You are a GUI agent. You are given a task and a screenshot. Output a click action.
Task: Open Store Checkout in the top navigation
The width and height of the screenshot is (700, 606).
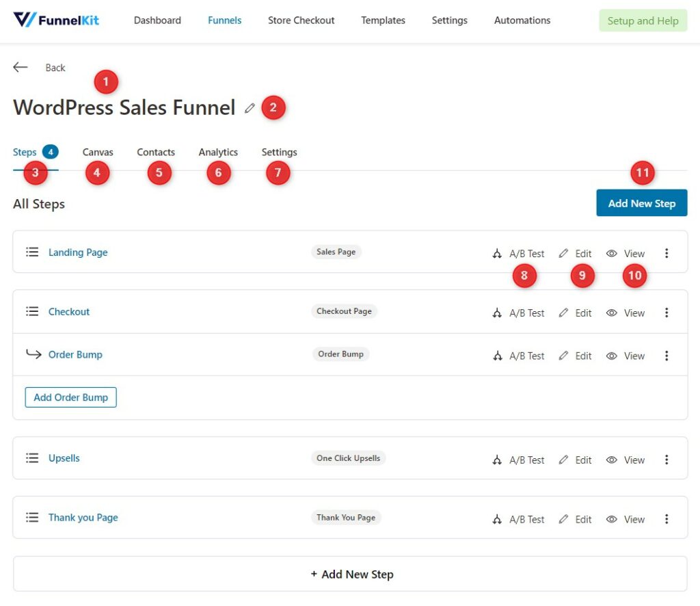tap(301, 20)
